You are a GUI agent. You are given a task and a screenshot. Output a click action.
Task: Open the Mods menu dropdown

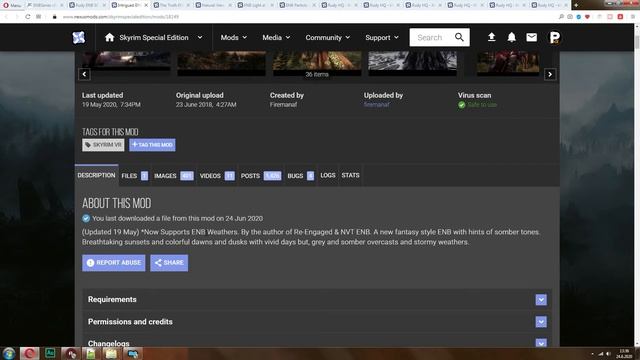[233, 38]
